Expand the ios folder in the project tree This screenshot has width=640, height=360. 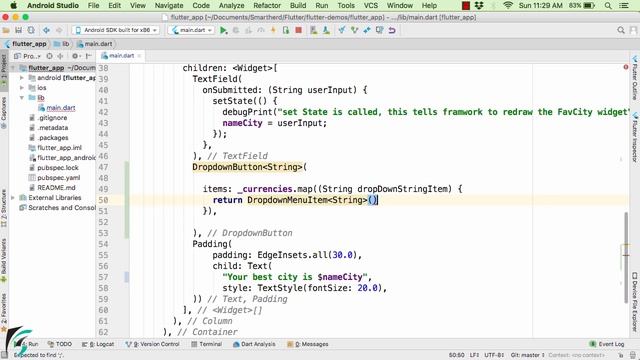click(x=22, y=88)
